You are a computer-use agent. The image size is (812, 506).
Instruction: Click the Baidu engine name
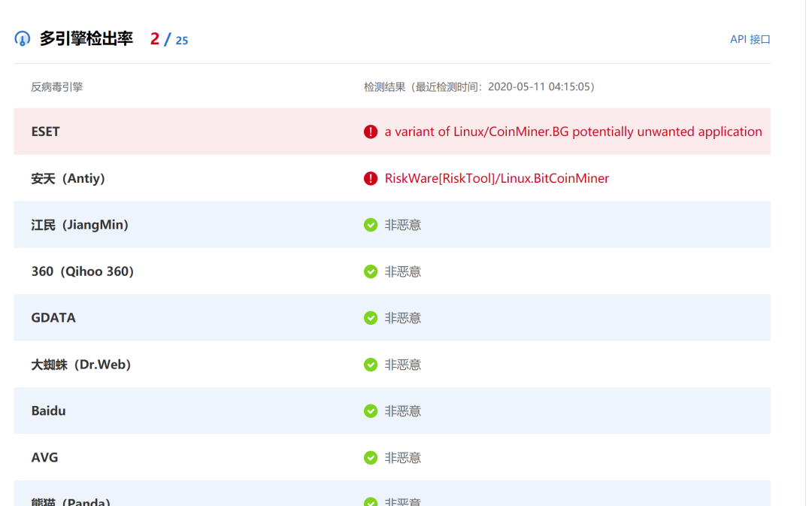49,411
